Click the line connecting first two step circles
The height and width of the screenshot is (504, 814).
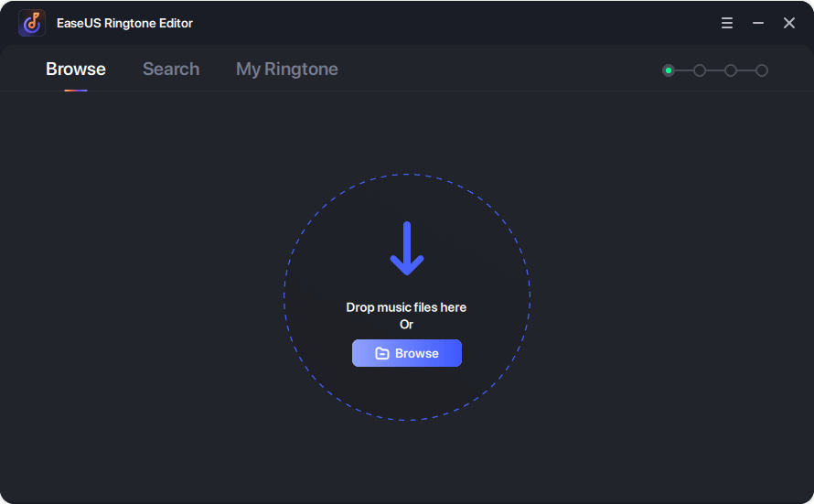(684, 70)
